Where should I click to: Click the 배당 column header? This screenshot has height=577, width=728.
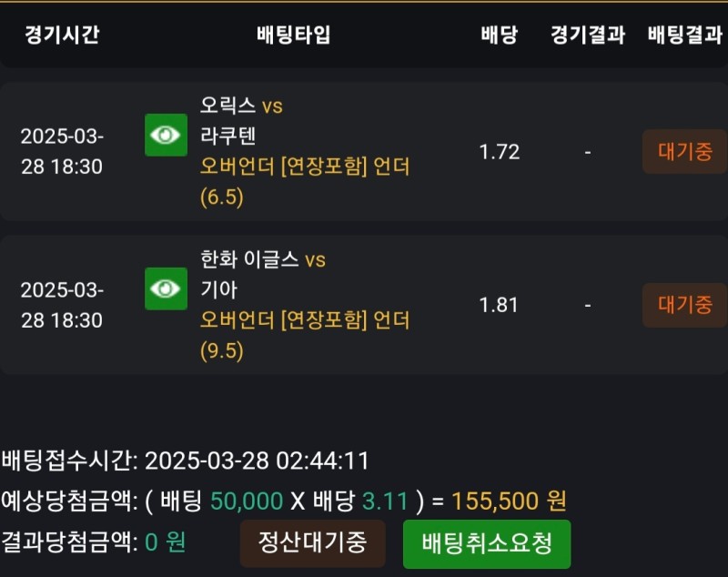(x=499, y=35)
